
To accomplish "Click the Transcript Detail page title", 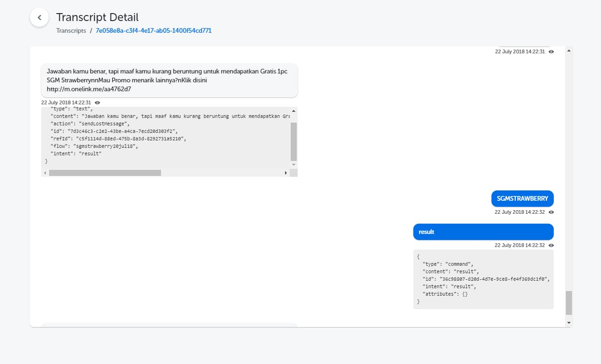I will pos(97,17).
